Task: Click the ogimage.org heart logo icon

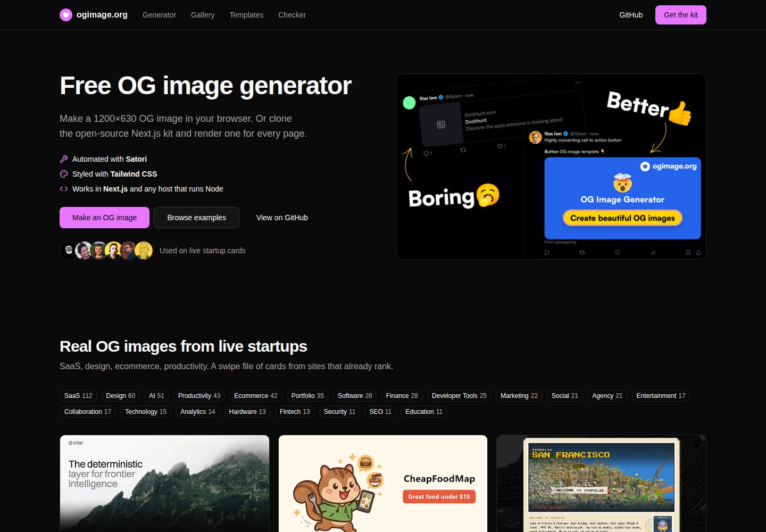Action: [x=66, y=15]
